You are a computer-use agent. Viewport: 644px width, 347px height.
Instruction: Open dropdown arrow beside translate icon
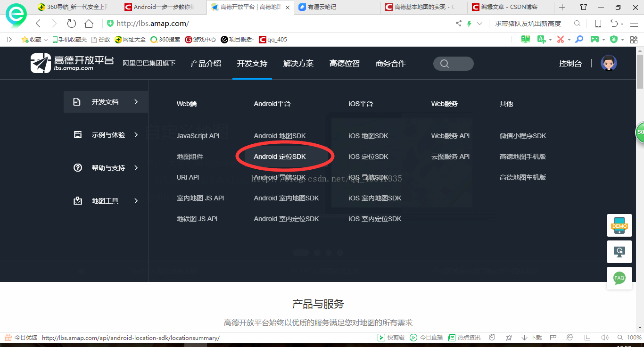[550, 40]
